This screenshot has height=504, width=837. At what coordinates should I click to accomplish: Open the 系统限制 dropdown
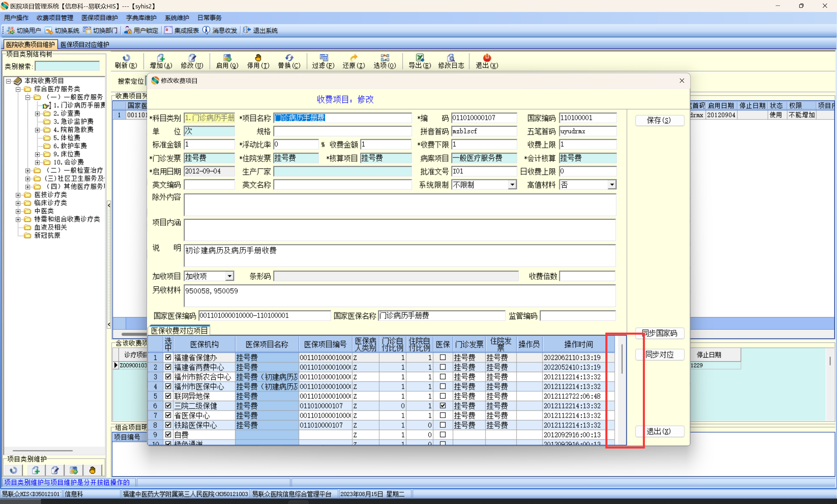coord(512,185)
